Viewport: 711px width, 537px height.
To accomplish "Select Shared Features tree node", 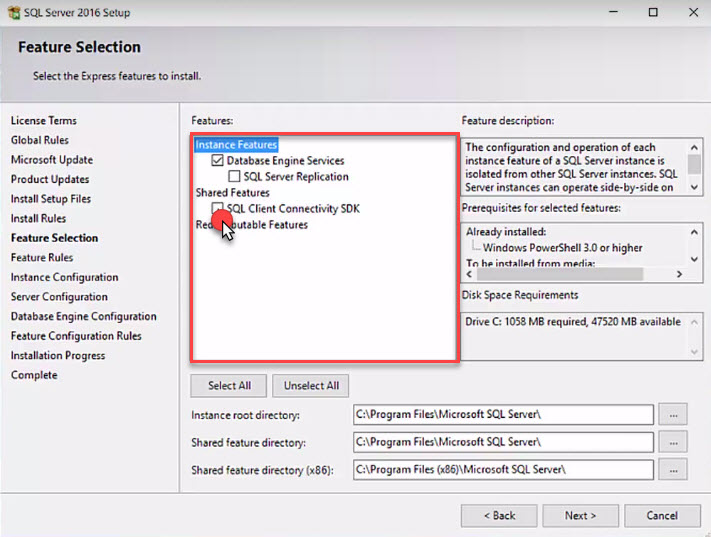I will point(233,192).
